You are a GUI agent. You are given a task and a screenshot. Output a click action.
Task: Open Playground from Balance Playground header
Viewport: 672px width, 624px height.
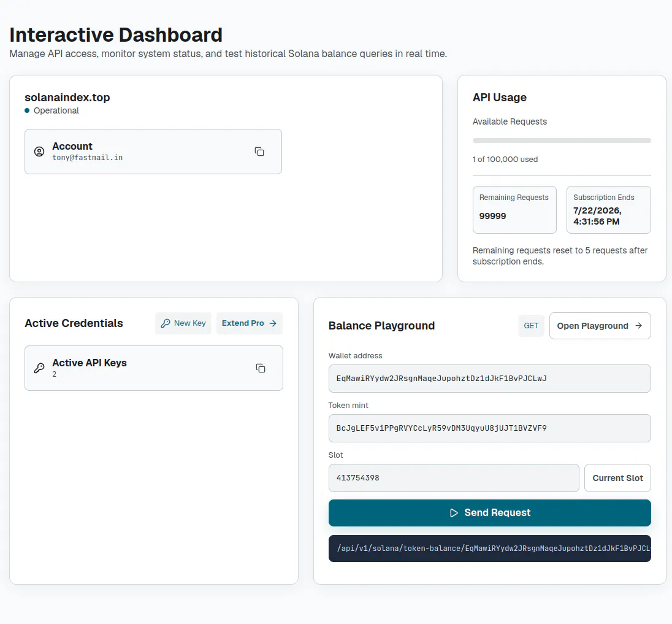[x=600, y=326]
